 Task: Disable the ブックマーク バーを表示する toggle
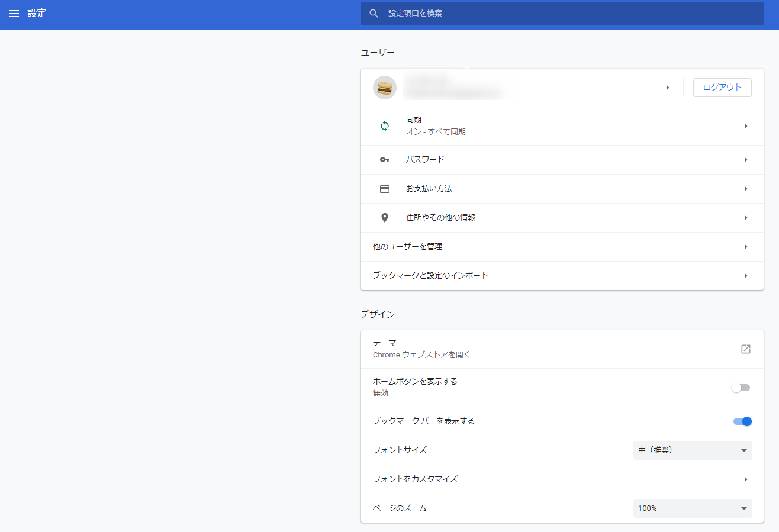coord(742,421)
